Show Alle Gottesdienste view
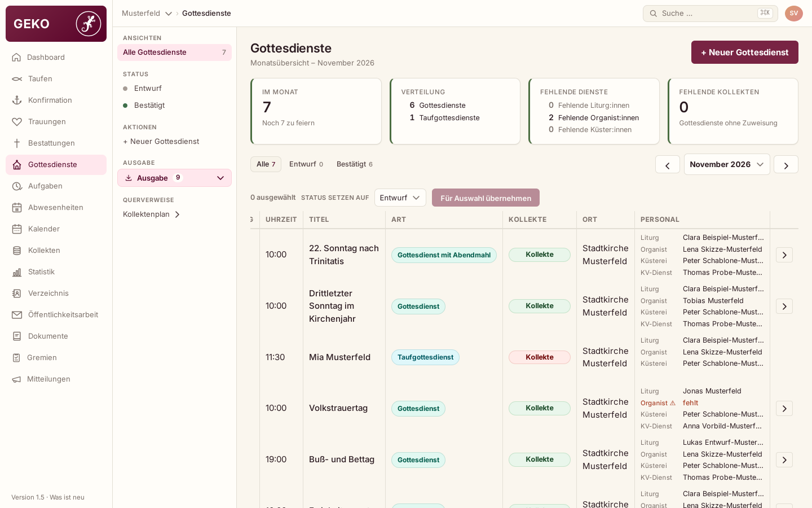812x508 pixels. [x=174, y=52]
